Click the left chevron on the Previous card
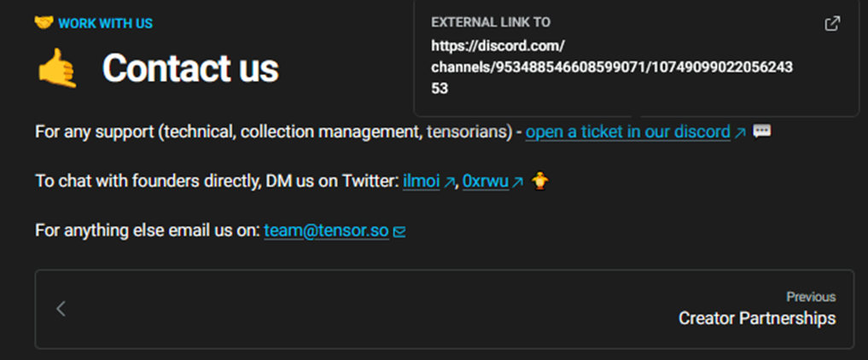The height and width of the screenshot is (360, 868). tap(61, 309)
